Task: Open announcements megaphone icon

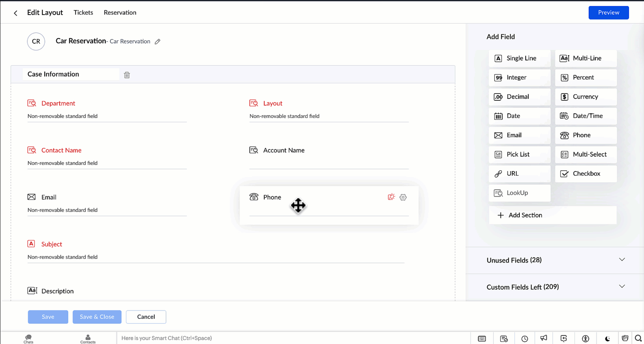Action: coord(544,338)
